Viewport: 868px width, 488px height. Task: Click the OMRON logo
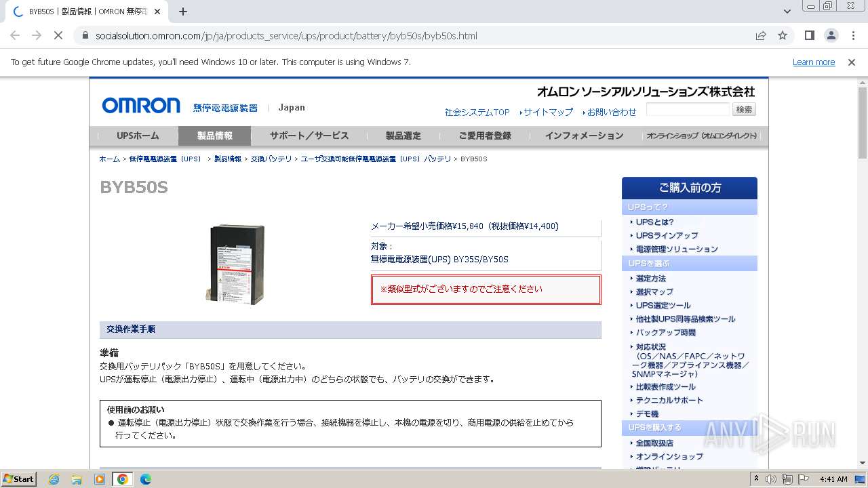pyautogui.click(x=141, y=105)
